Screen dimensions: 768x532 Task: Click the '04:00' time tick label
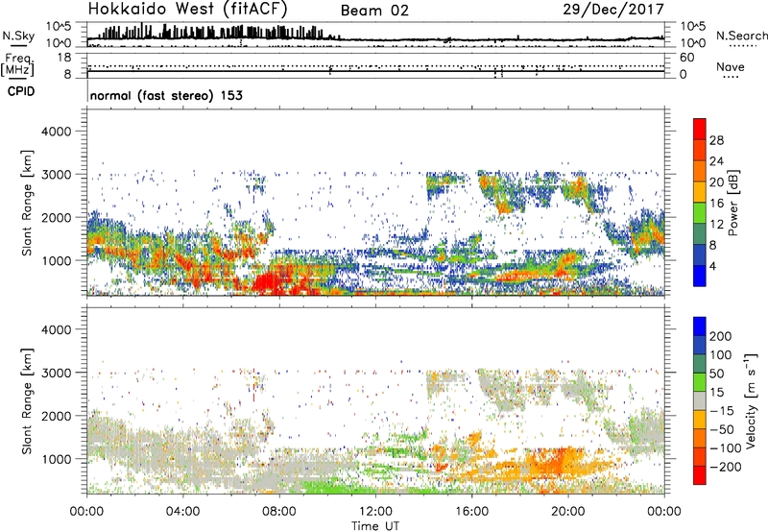182,512
